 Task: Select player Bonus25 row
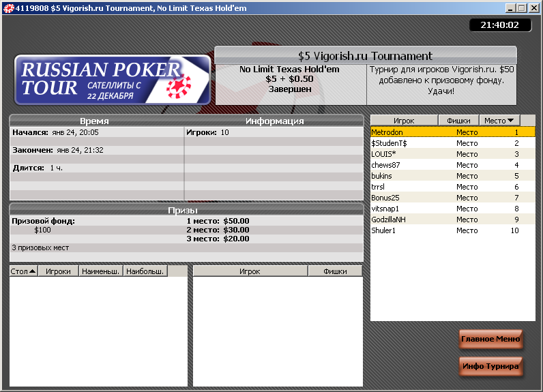coord(453,198)
